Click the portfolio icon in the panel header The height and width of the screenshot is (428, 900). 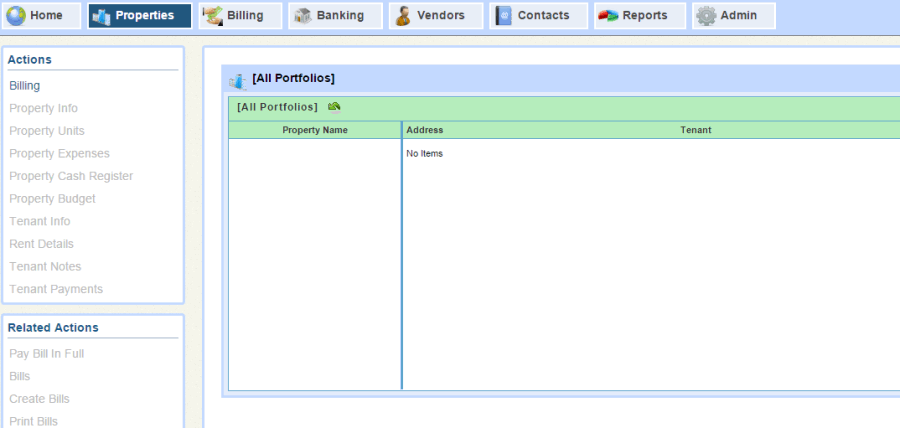coord(238,82)
